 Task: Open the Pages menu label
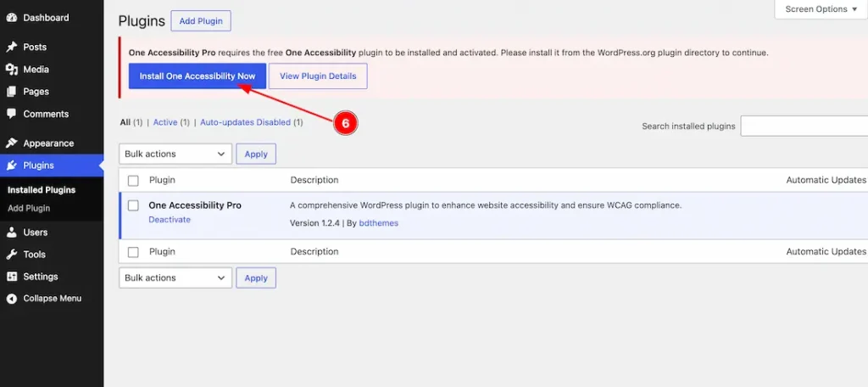click(36, 92)
